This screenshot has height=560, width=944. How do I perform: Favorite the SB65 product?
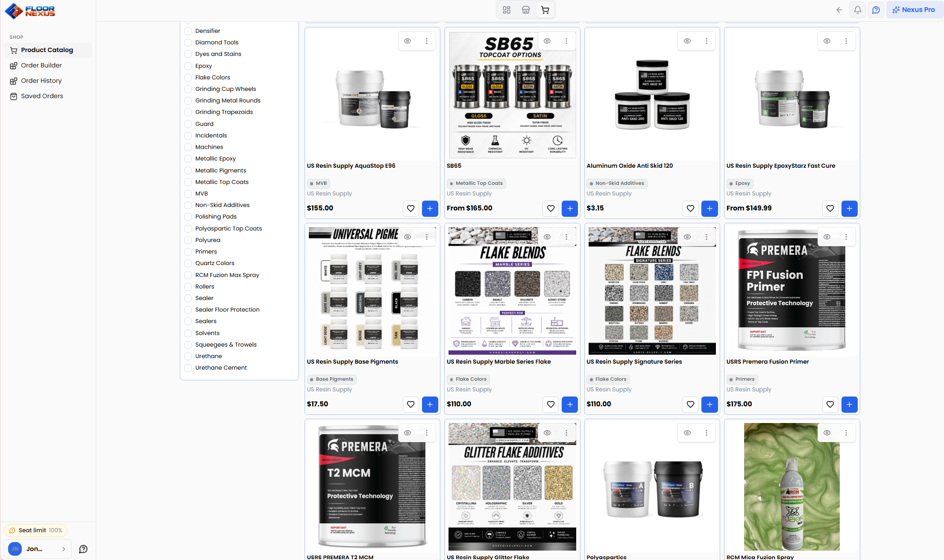[551, 208]
